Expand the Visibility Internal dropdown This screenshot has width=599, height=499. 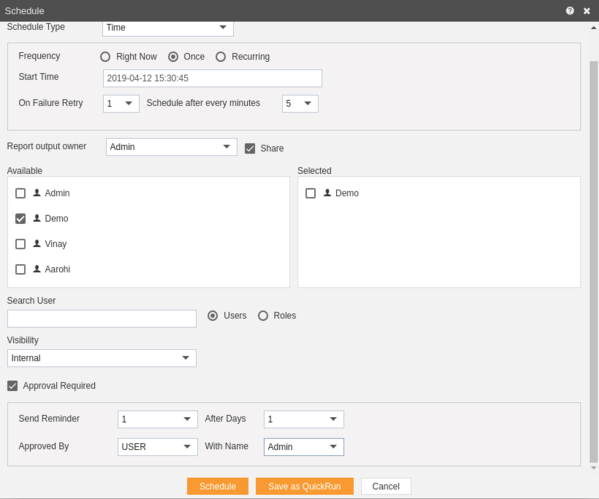pyautogui.click(x=102, y=358)
